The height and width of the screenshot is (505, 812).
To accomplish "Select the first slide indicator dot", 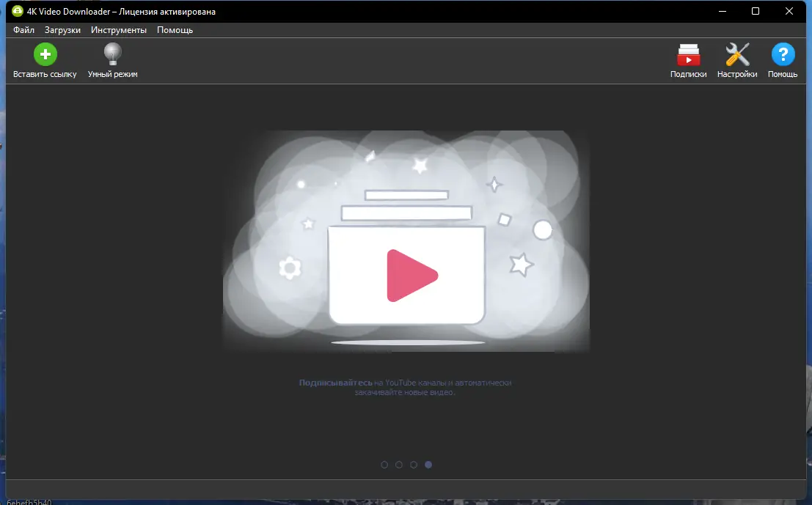I will click(x=384, y=465).
